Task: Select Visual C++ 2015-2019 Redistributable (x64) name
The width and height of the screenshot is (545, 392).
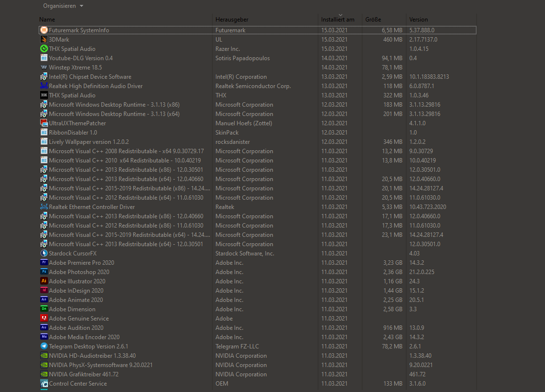Action: click(x=129, y=235)
